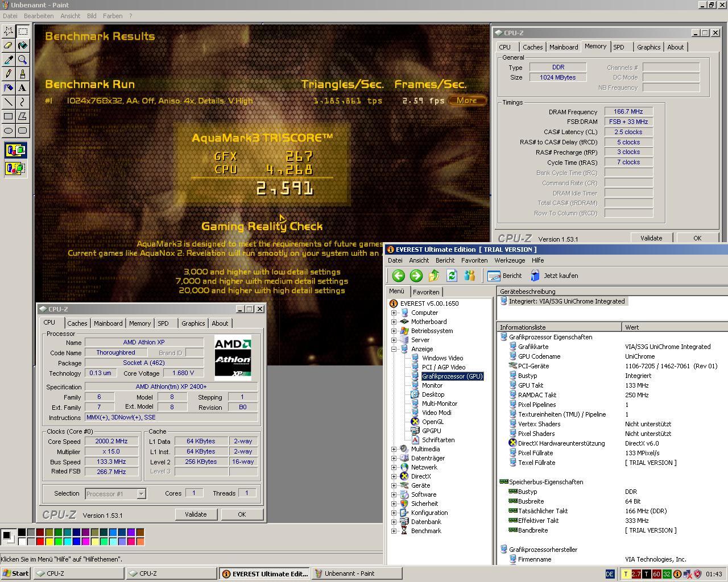The height and width of the screenshot is (582, 728).
Task: Select the Text tool in Paint
Action: coord(23,88)
